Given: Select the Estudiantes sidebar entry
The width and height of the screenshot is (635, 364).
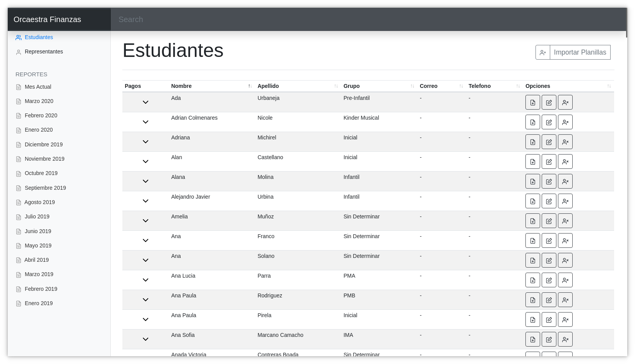Looking at the screenshot, I should click(x=39, y=37).
